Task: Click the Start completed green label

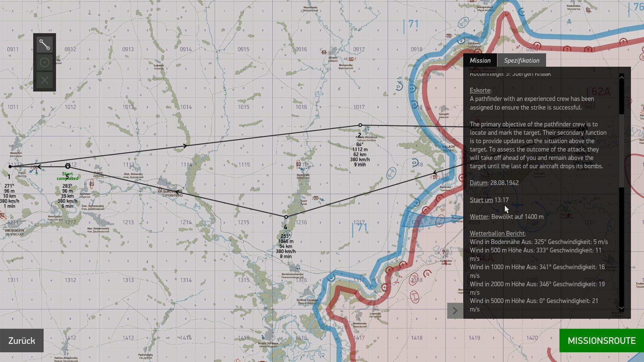Action: click(x=67, y=176)
